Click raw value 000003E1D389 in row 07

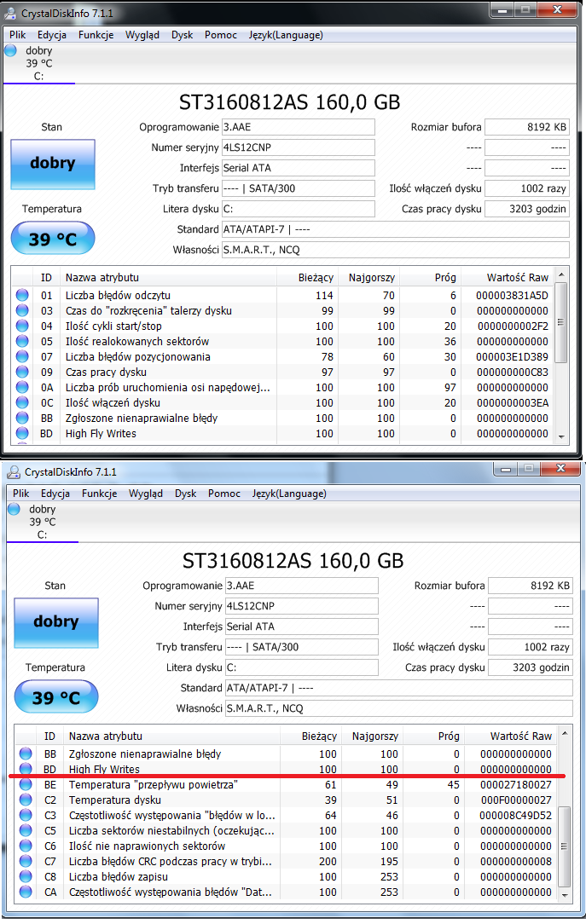click(513, 356)
